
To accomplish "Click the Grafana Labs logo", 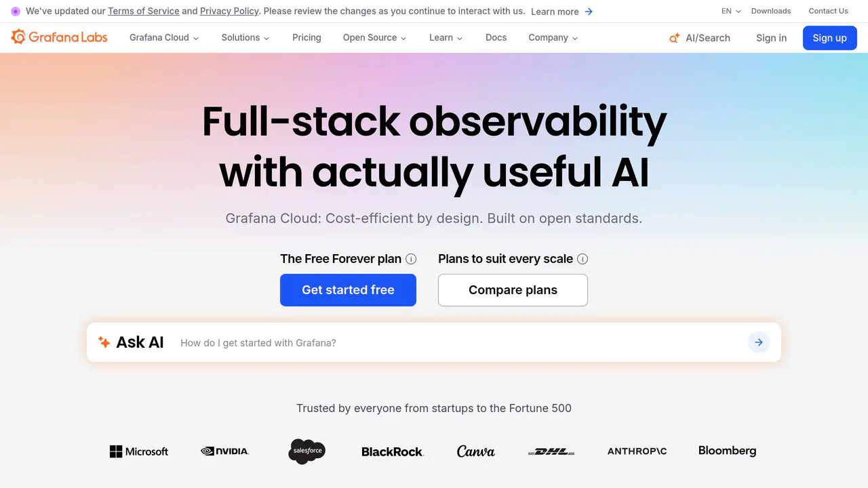I will 59,37.
